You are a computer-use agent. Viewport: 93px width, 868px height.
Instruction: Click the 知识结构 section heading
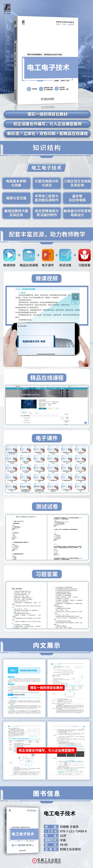(x=47, y=148)
